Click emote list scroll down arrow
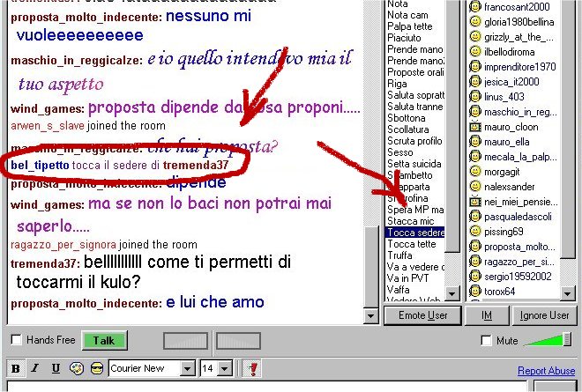This screenshot has width=582, height=392. 451,293
